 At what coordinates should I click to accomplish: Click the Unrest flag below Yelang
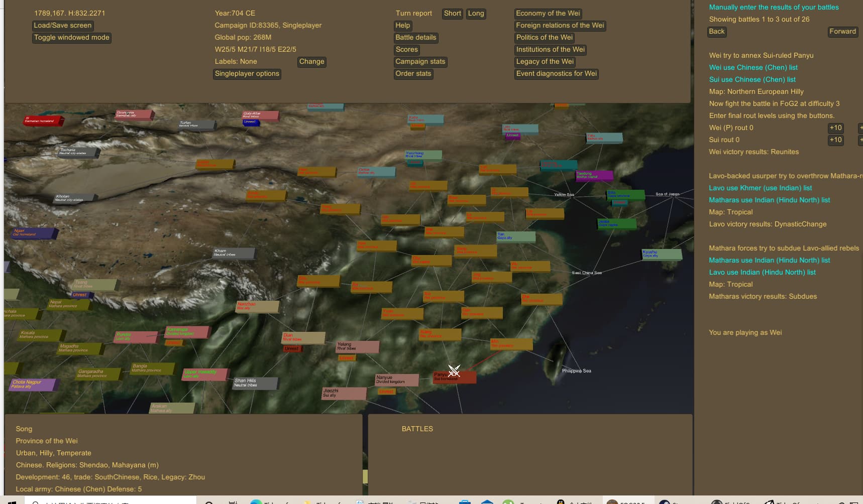[347, 358]
